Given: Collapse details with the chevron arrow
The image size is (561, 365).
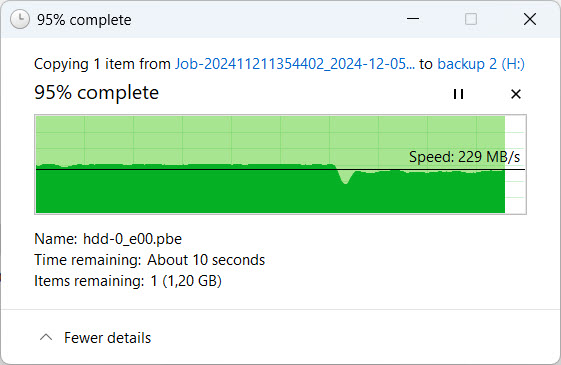Looking at the screenshot, I should click(46, 337).
